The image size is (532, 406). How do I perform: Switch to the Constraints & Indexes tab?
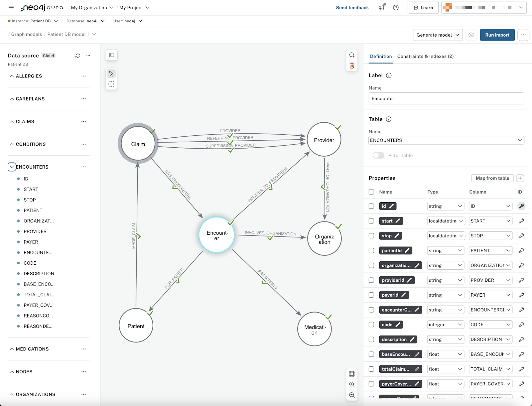[426, 56]
